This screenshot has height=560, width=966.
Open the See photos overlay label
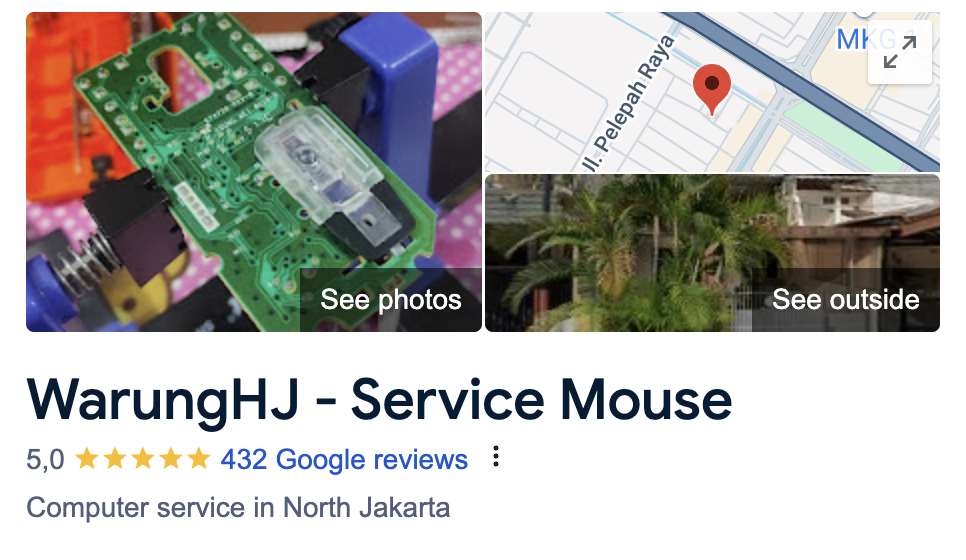[391, 300]
